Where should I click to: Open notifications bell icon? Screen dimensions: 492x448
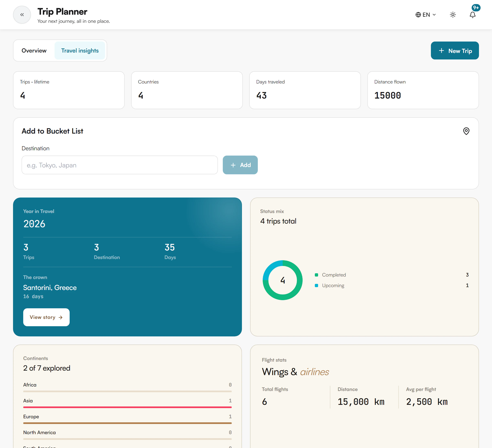472,15
